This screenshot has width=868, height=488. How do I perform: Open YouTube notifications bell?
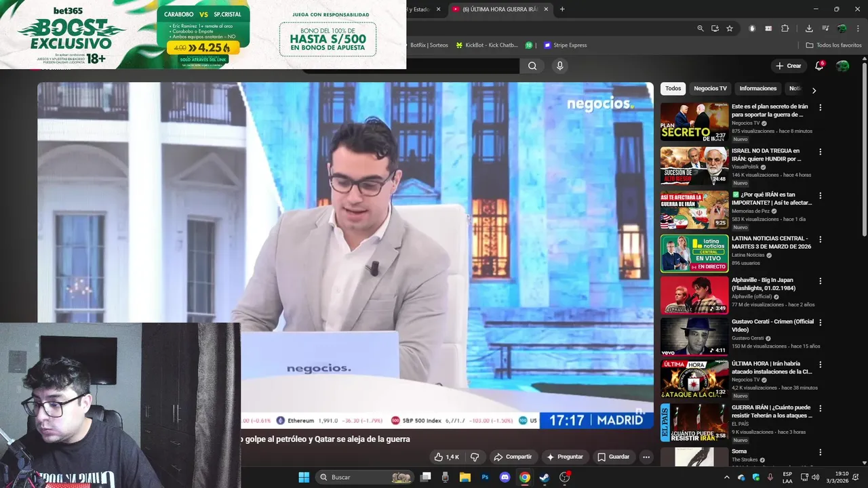coord(818,66)
